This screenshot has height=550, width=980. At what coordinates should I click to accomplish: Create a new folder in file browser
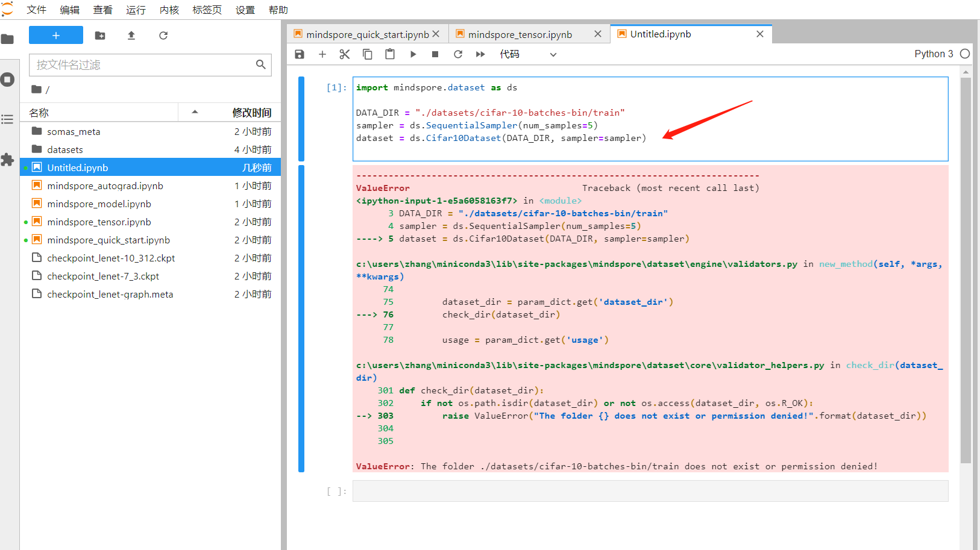pos(100,36)
